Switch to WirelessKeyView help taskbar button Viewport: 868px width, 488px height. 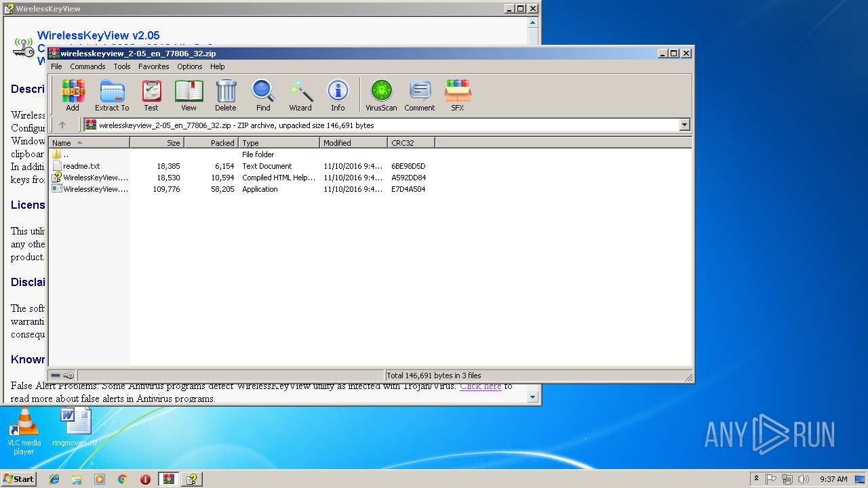(x=192, y=479)
